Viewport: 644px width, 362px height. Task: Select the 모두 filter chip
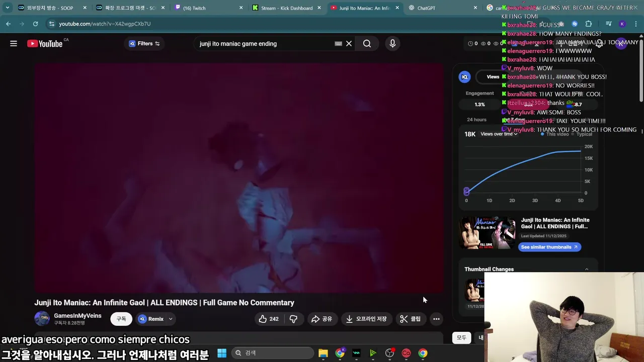tap(461, 338)
